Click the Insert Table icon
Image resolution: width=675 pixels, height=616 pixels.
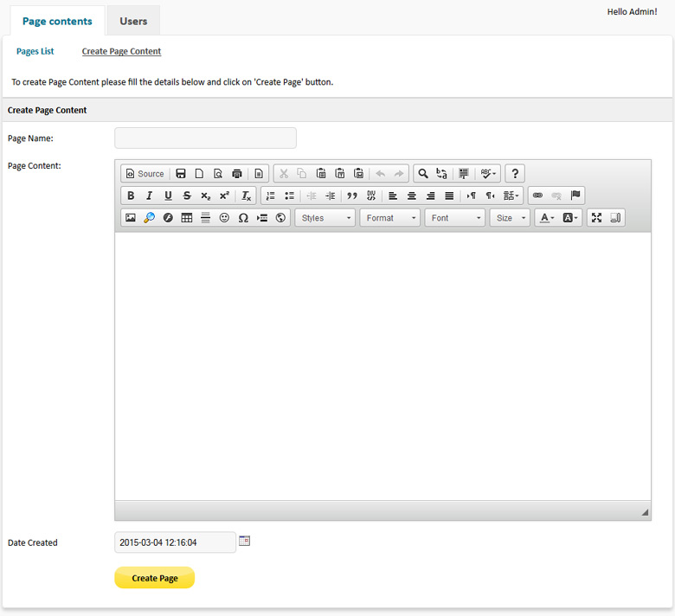click(x=187, y=218)
